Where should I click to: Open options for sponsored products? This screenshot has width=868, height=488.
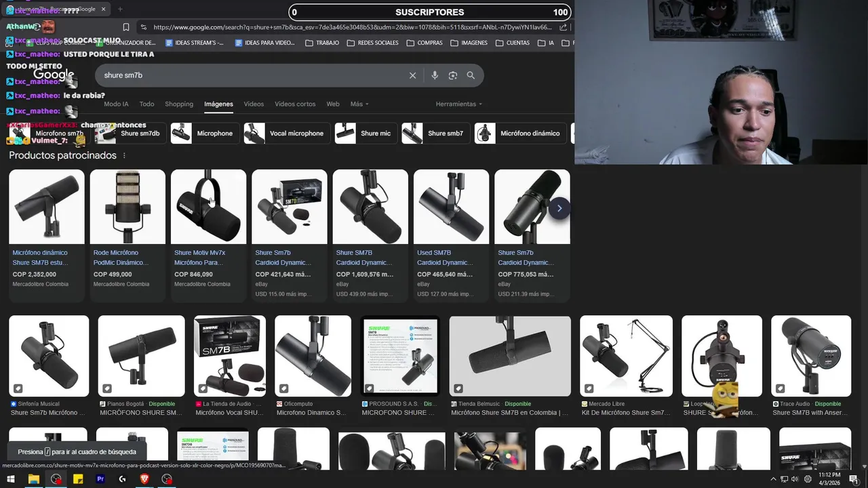click(x=124, y=155)
